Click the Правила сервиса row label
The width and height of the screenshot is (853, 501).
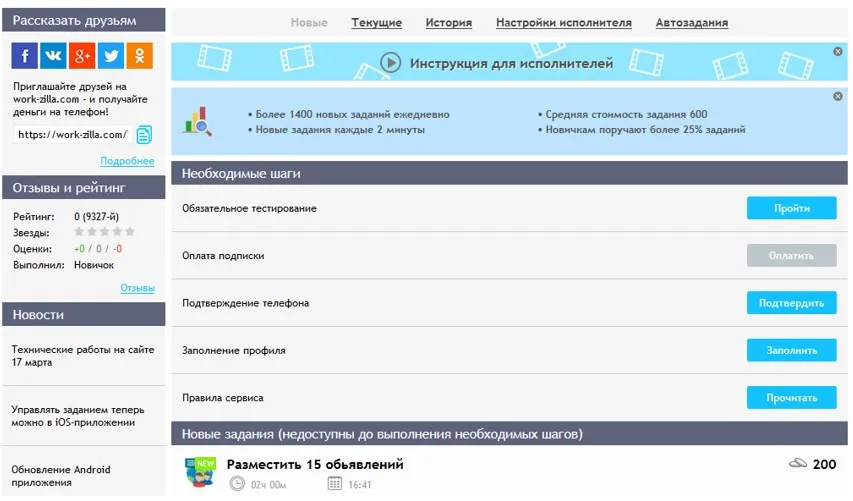coord(222,398)
